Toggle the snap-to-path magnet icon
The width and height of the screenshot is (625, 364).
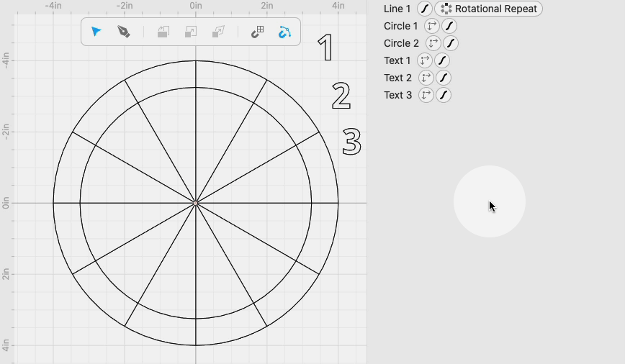(x=284, y=32)
